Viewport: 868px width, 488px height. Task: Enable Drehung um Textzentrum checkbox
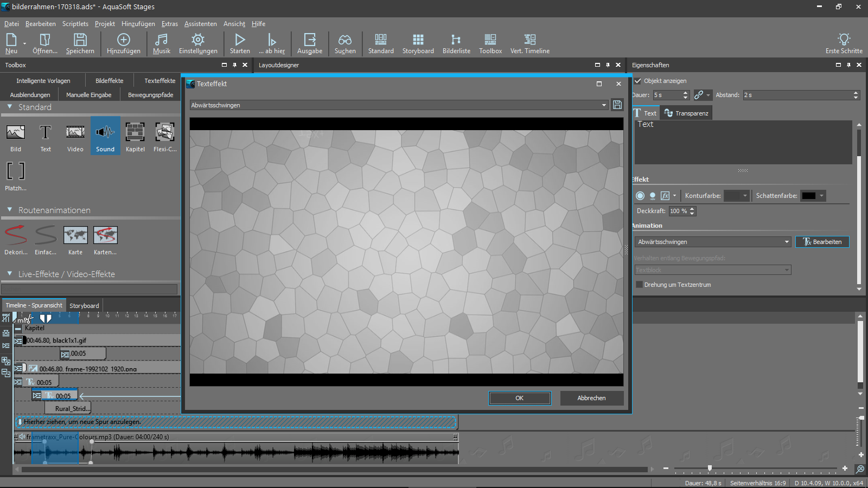639,285
